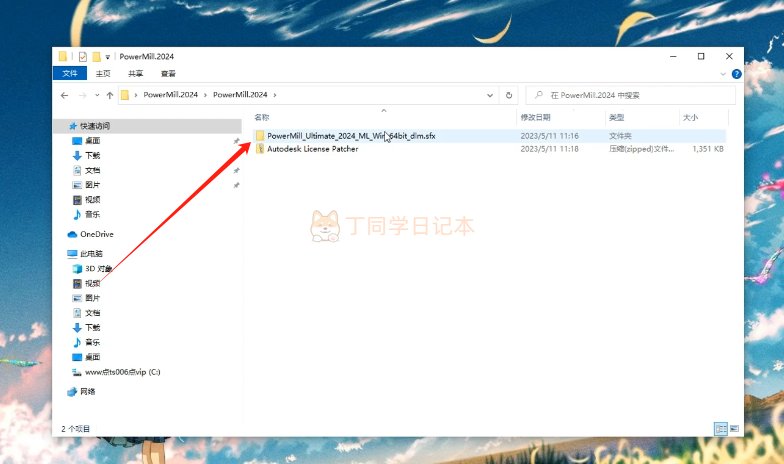Click first PowerMill.2024 breadcrumb segment
This screenshot has height=464, width=784.
pyautogui.click(x=170, y=94)
